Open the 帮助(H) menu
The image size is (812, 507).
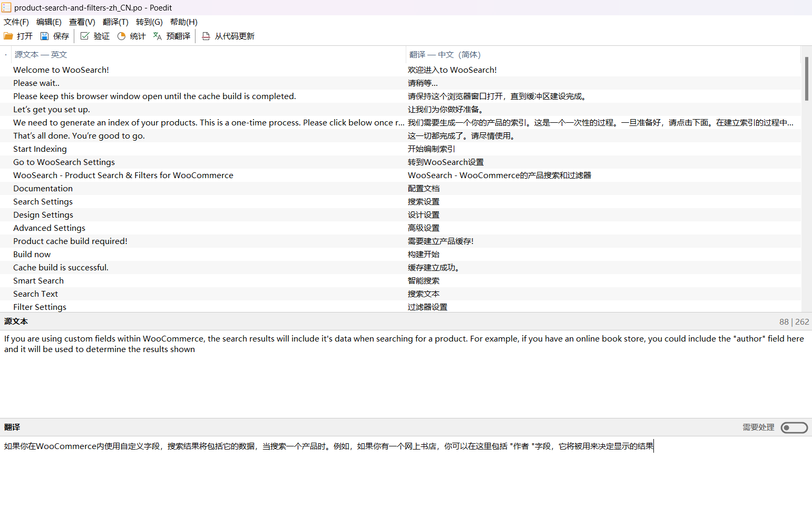click(x=184, y=22)
